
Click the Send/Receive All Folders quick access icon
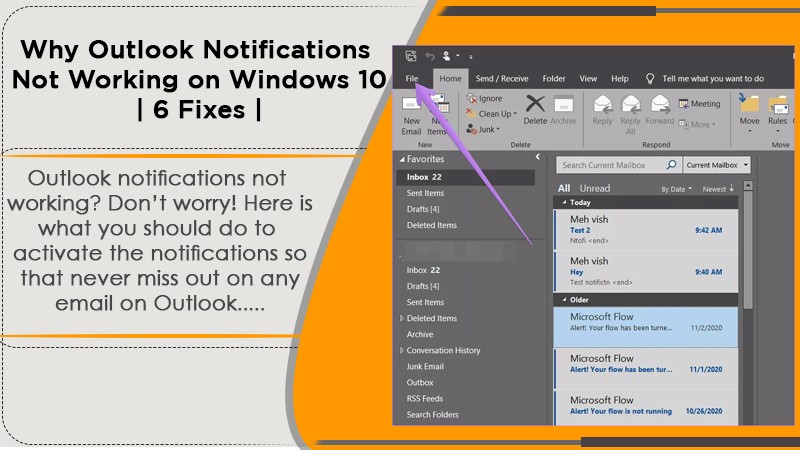click(411, 56)
